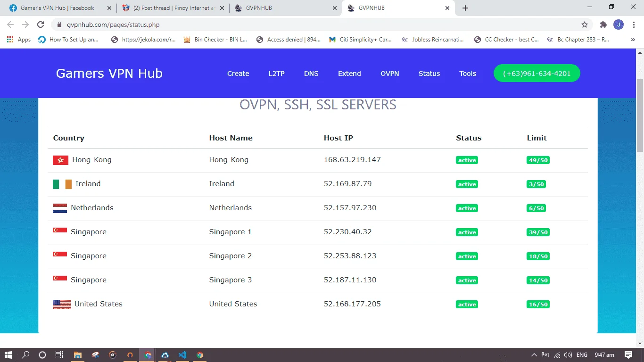The width and height of the screenshot is (644, 362).
Task: Click the Singapore 2 host name
Action: coord(231,256)
